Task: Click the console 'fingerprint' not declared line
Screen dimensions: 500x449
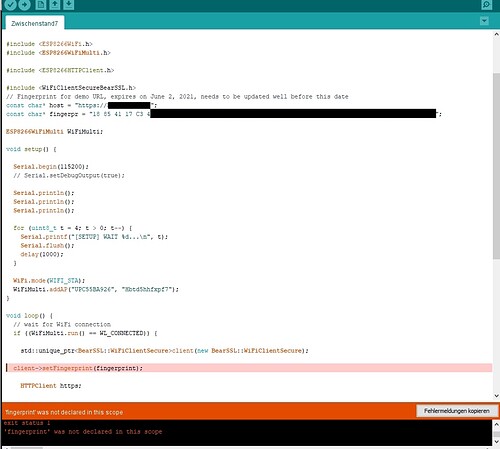Action: click(x=83, y=432)
